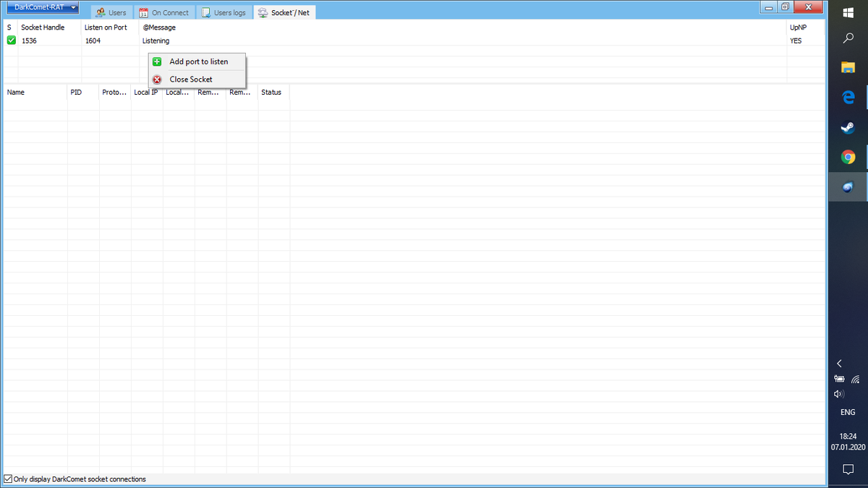The height and width of the screenshot is (488, 868).
Task: Click the Proto... column header
Action: [115, 93]
